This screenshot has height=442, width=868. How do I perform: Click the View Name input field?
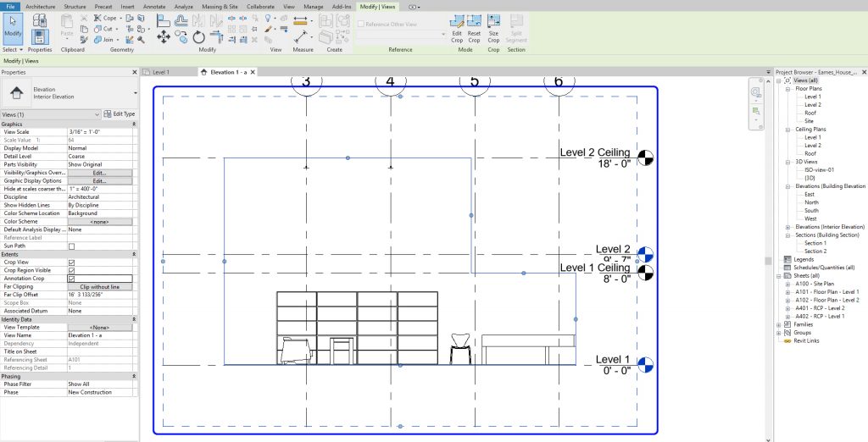(x=99, y=334)
